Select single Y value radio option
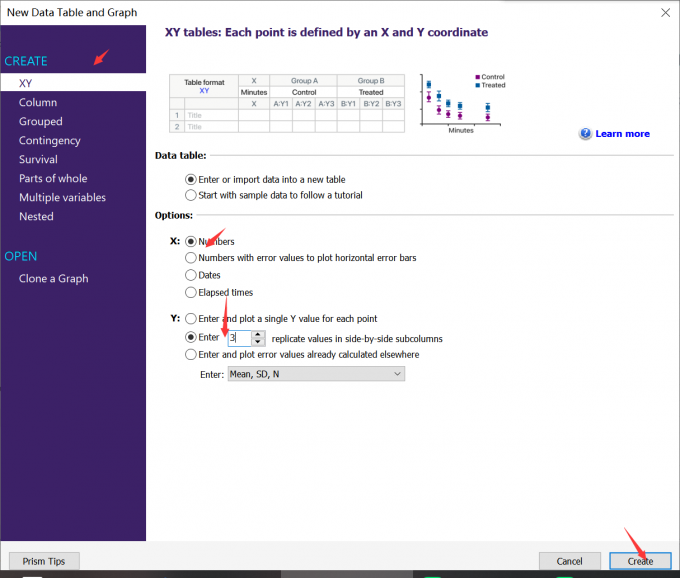 point(190,319)
